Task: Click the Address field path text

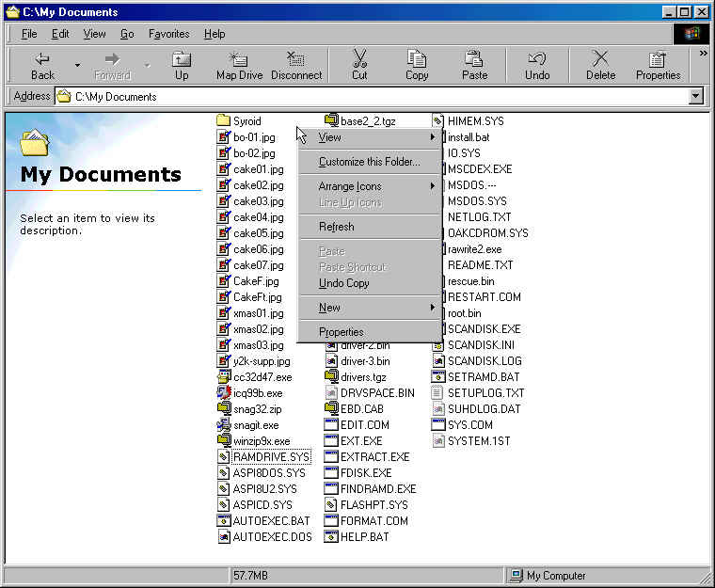Action: pyautogui.click(x=116, y=96)
